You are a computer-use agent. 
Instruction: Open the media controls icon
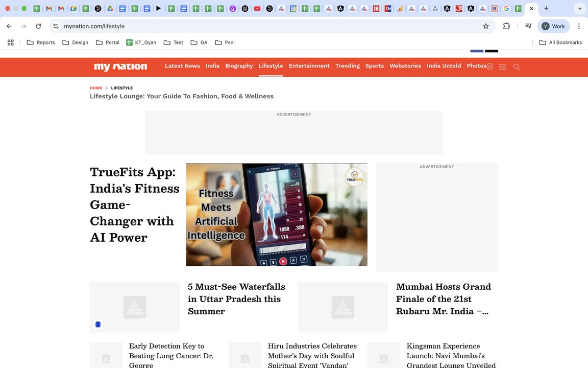click(528, 26)
